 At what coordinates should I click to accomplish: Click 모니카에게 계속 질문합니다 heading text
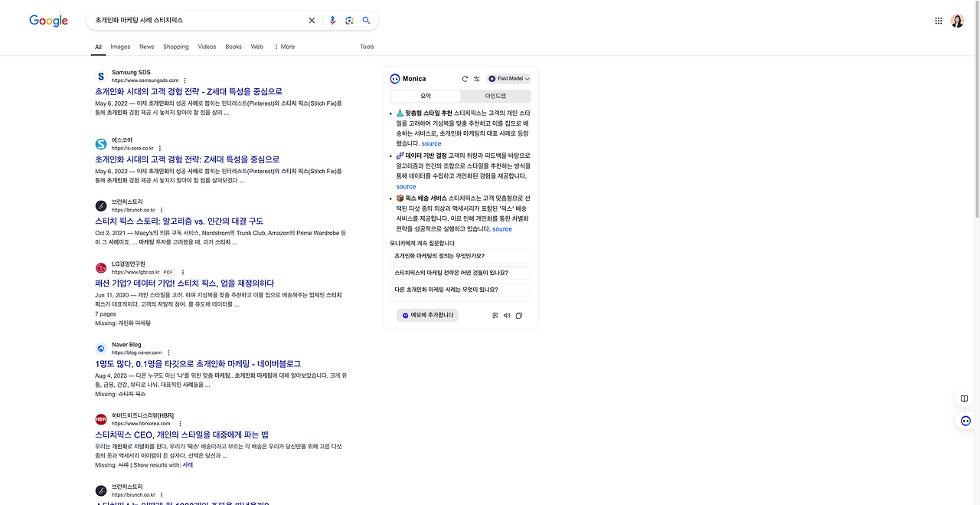(422, 243)
